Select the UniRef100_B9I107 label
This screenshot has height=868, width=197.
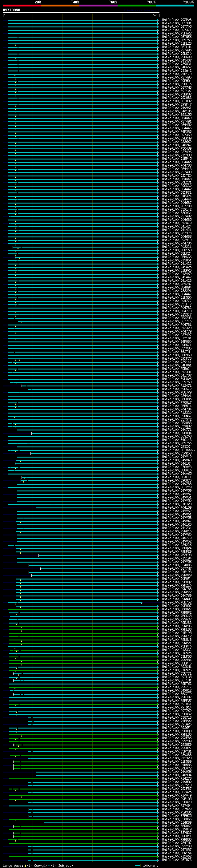pyautogui.click(x=177, y=91)
